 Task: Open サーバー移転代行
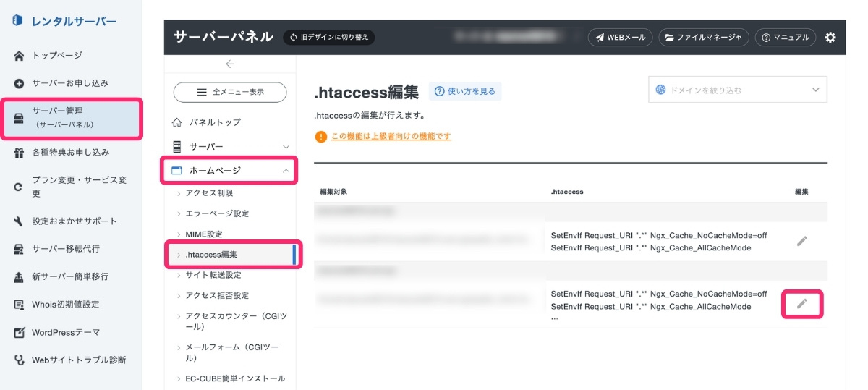tap(66, 249)
